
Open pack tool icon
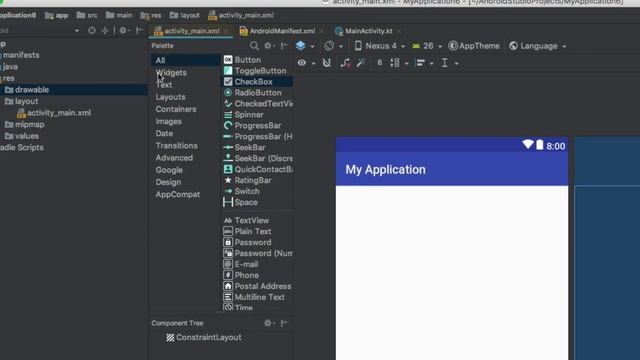click(x=395, y=63)
